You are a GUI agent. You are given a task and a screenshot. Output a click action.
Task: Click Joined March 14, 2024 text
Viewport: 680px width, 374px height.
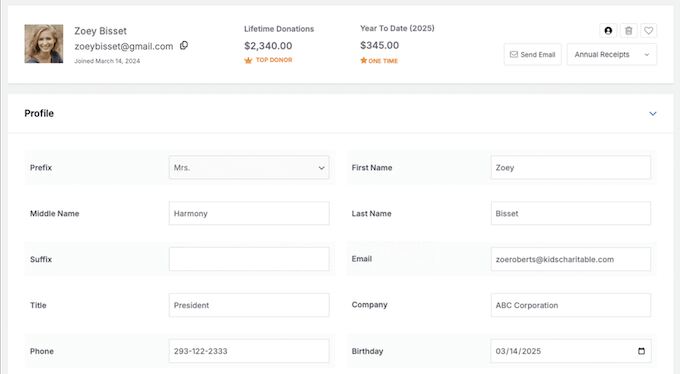(x=107, y=61)
